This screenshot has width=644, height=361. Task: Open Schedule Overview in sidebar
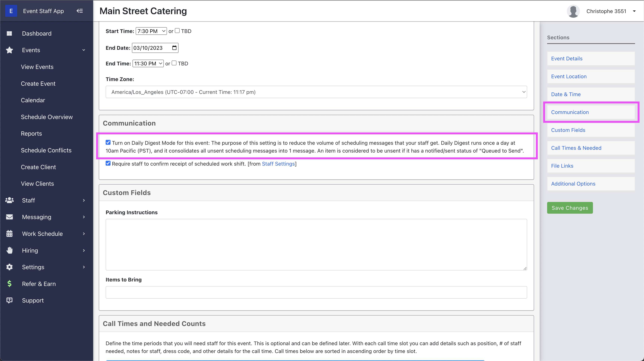pos(47,117)
